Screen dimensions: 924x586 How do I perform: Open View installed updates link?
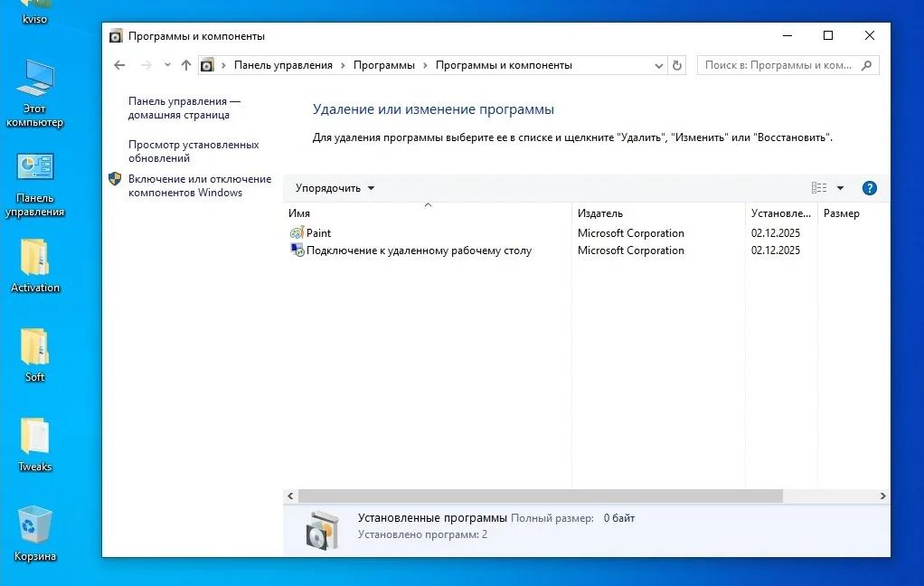(193, 151)
